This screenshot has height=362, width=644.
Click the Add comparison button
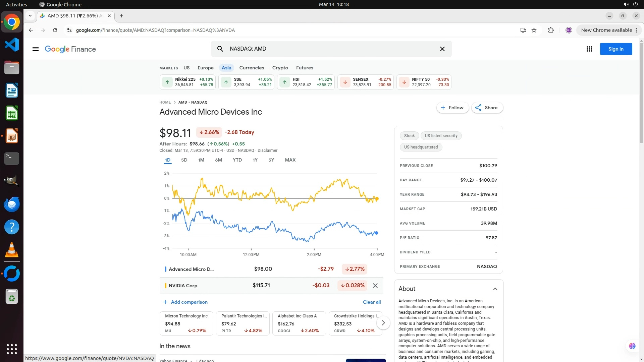click(x=185, y=302)
